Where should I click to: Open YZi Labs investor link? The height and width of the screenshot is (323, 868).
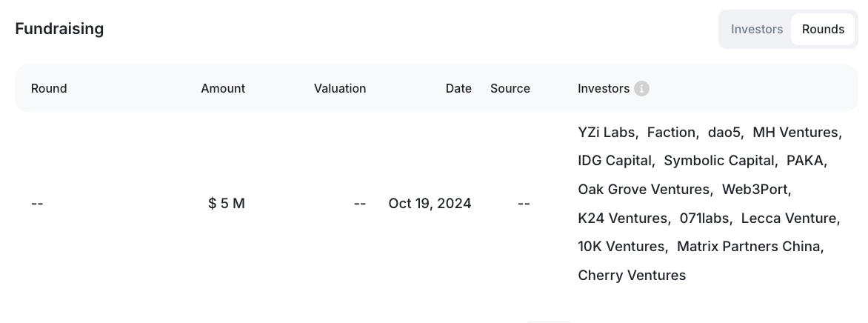tap(606, 133)
